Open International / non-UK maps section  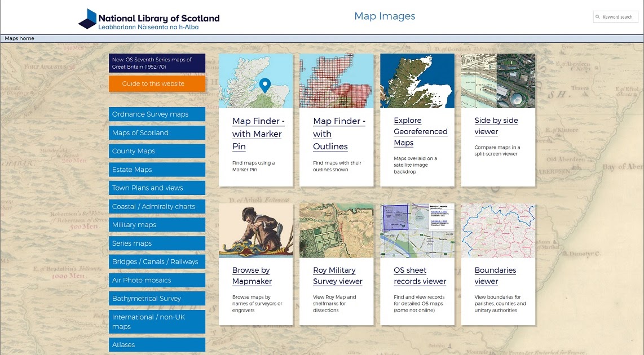point(156,321)
